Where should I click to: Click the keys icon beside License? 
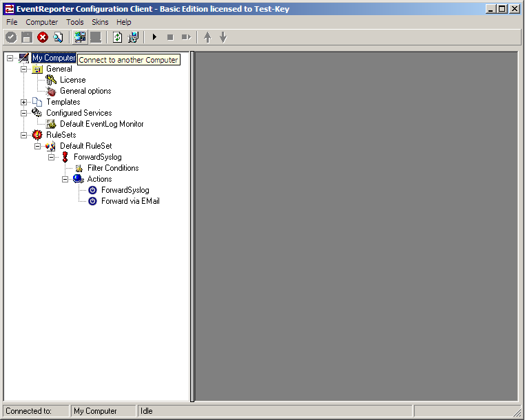click(x=51, y=80)
